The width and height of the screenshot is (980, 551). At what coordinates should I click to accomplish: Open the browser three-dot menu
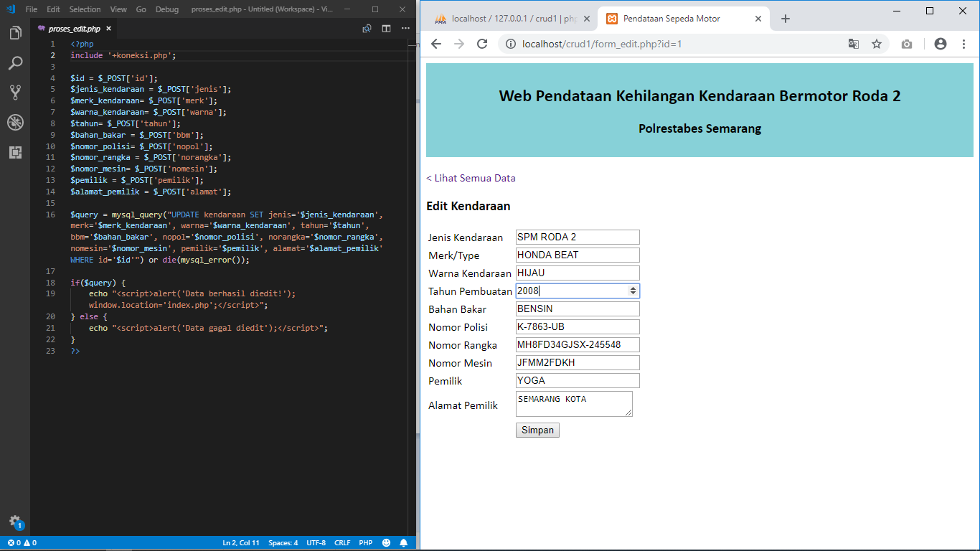tap(964, 44)
